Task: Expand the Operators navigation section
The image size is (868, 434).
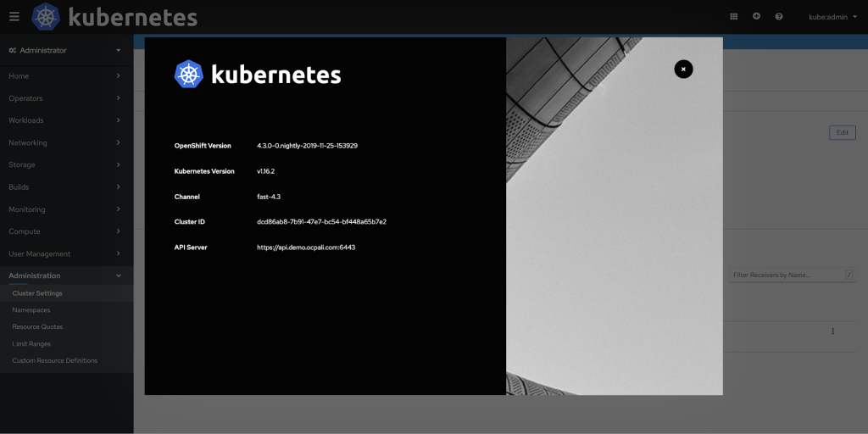Action: (66, 98)
